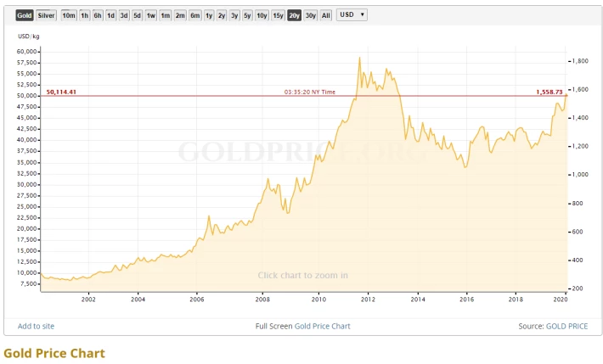Set chart range to 1d
This screenshot has height=364, width=603.
tap(110, 15)
